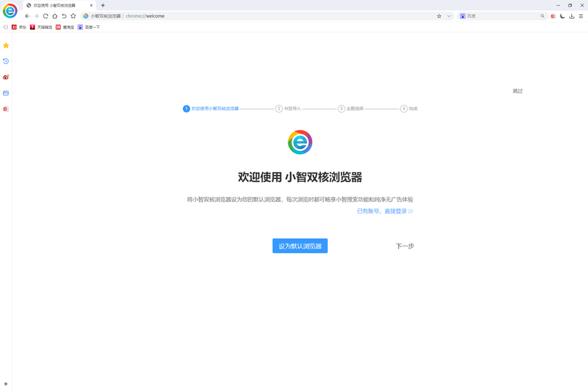Image resolution: width=588 pixels, height=392 pixels.
Task: Click the large browser logo on welcome page
Action: point(300,142)
